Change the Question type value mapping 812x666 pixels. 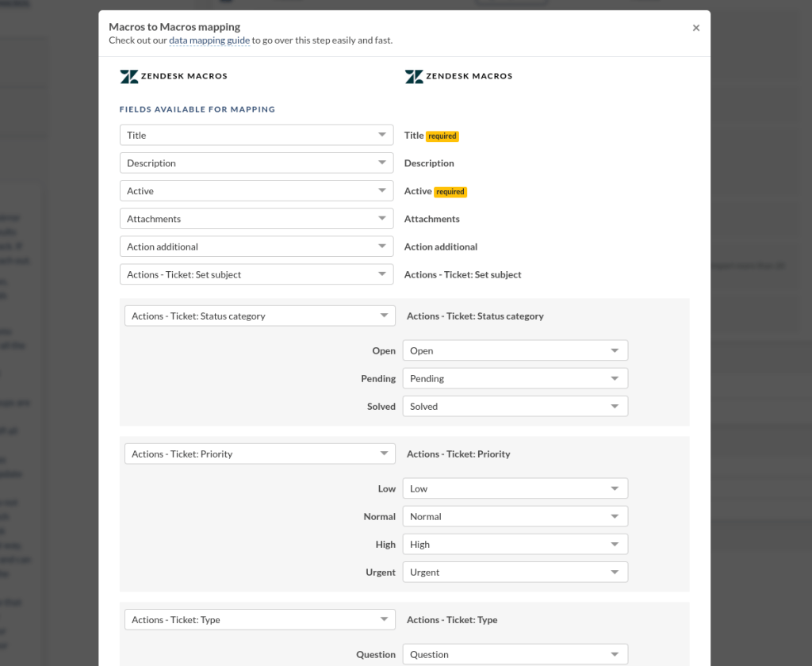[x=515, y=654]
